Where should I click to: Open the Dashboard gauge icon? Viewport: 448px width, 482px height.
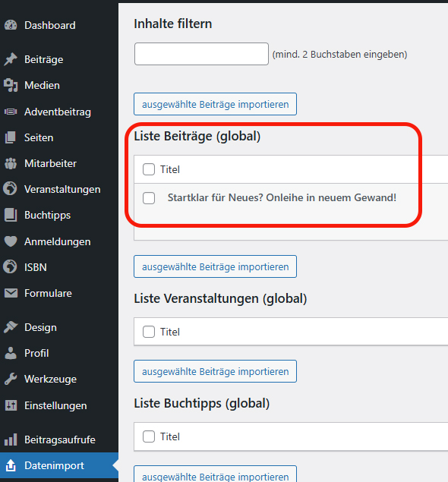pos(11,25)
